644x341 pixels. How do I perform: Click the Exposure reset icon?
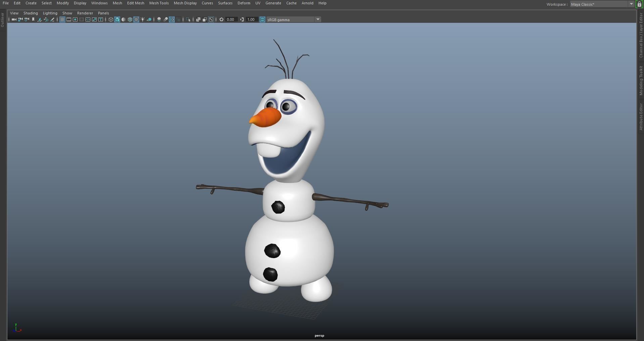click(221, 19)
